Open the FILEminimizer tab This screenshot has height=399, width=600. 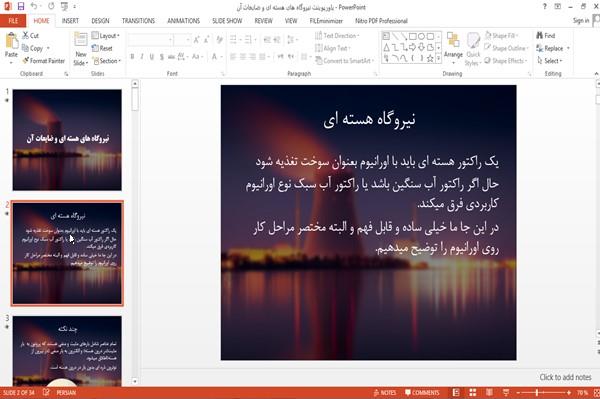coord(326,21)
